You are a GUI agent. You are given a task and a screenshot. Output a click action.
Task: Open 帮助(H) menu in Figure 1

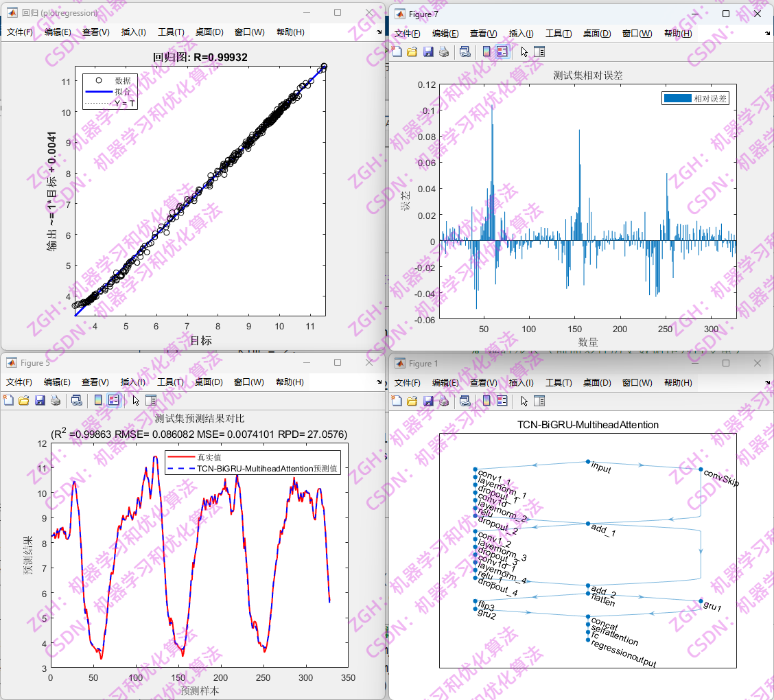[x=678, y=382]
